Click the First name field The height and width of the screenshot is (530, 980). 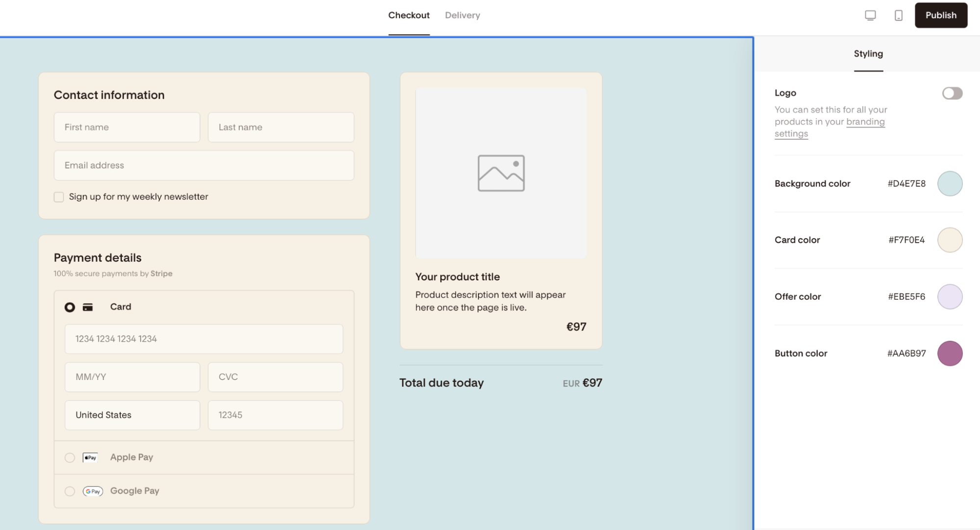(x=127, y=127)
